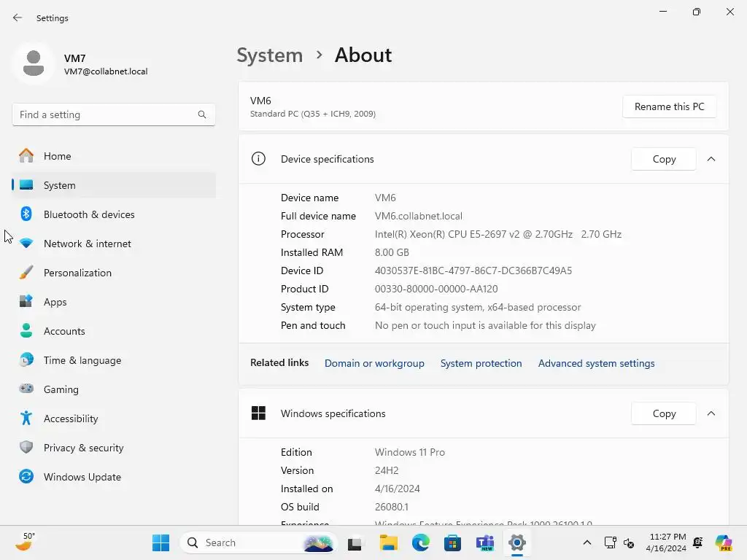This screenshot has width=747, height=560.
Task: Go to Personalization settings
Action: (113, 273)
